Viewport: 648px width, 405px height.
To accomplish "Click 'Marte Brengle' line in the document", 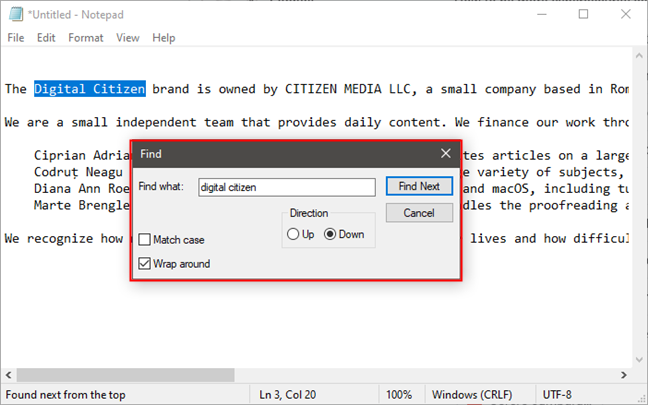I will [82, 205].
